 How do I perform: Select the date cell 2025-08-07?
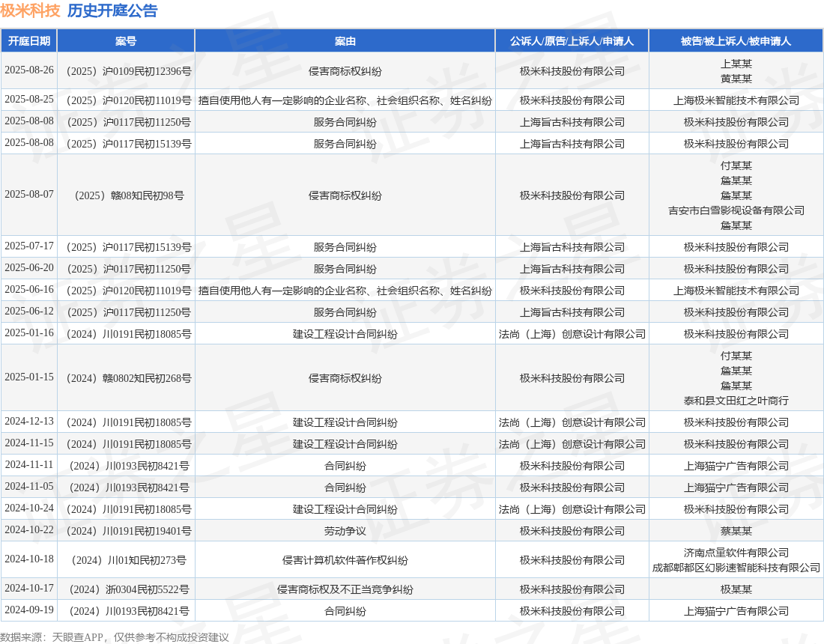click(29, 195)
